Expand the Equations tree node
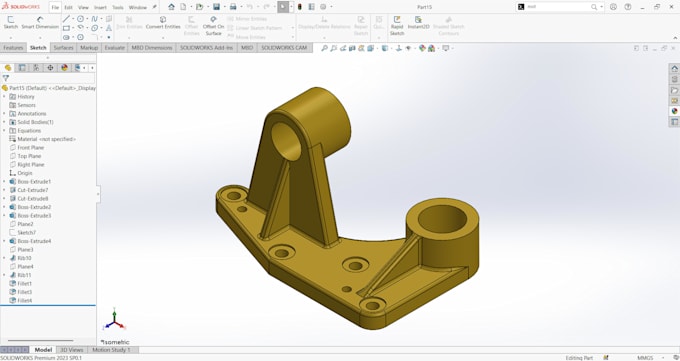 click(x=4, y=131)
